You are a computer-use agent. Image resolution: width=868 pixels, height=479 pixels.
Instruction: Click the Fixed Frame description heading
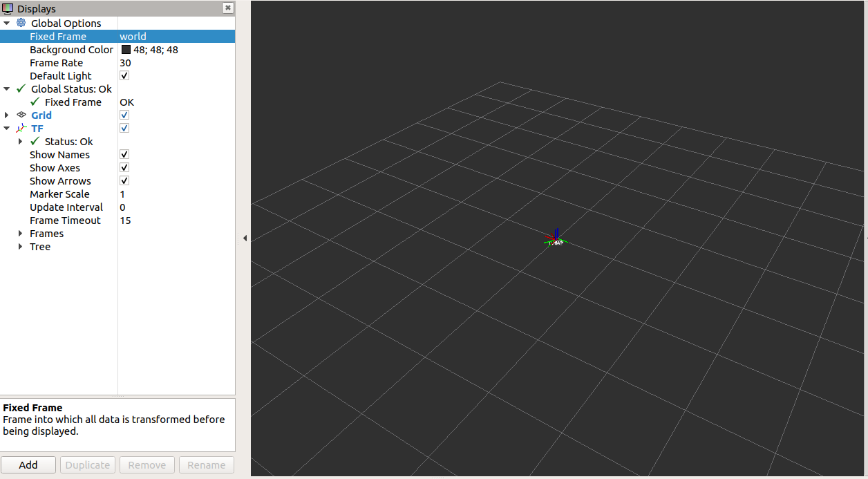[x=32, y=407]
